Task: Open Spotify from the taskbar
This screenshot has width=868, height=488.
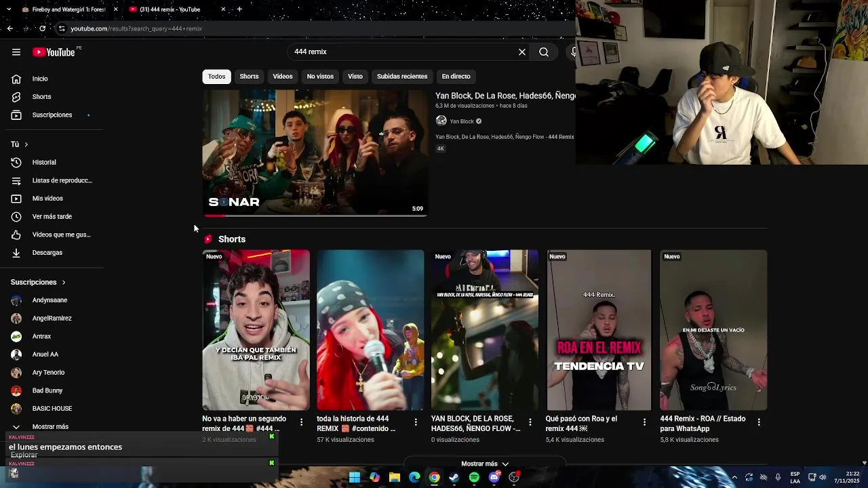Action: click(x=474, y=477)
